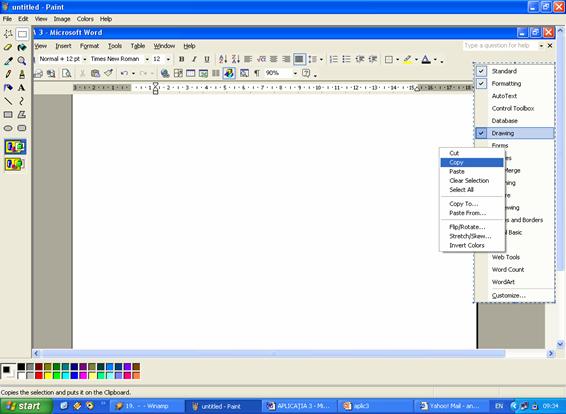Pick the Eraser tool in Paint toolbox
This screenshot has height=414, width=566.
click(x=8, y=47)
